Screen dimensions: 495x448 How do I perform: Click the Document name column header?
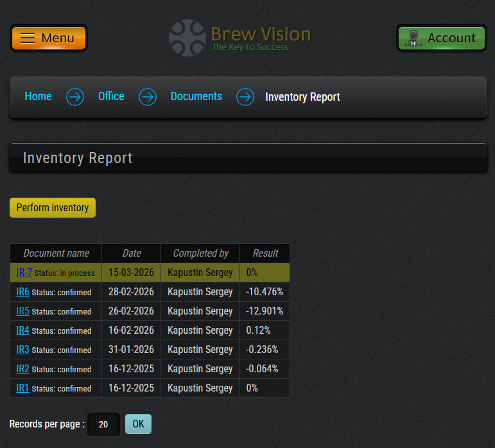56,253
